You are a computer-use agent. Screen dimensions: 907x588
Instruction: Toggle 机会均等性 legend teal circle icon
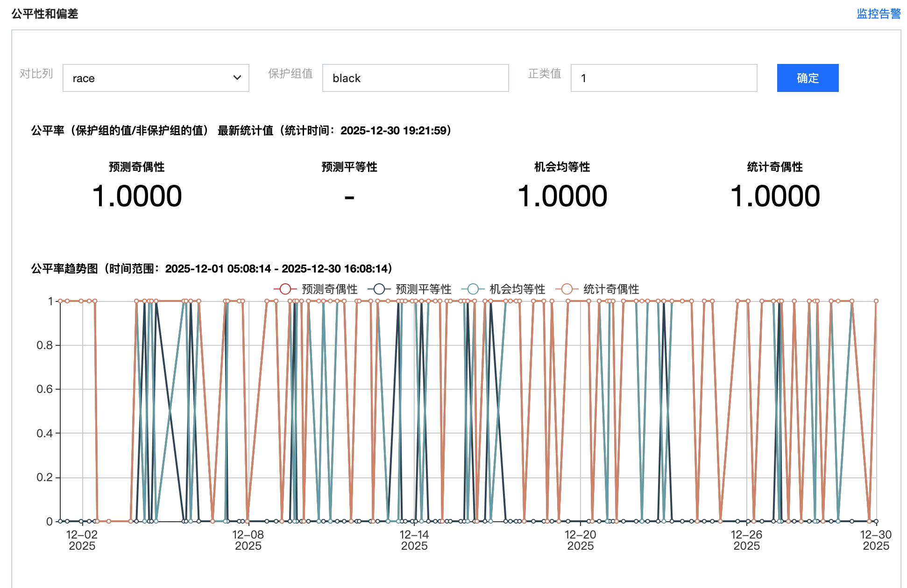pos(473,289)
